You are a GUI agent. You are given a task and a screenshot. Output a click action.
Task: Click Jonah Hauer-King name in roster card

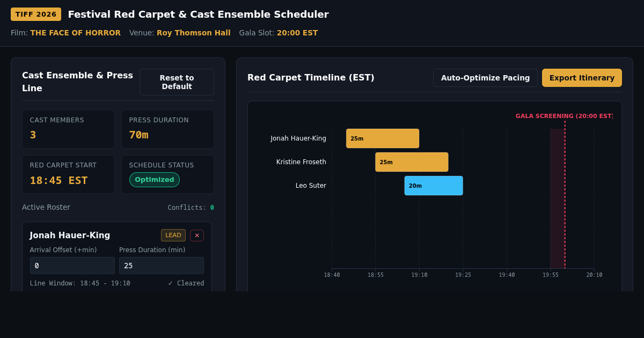70,236
